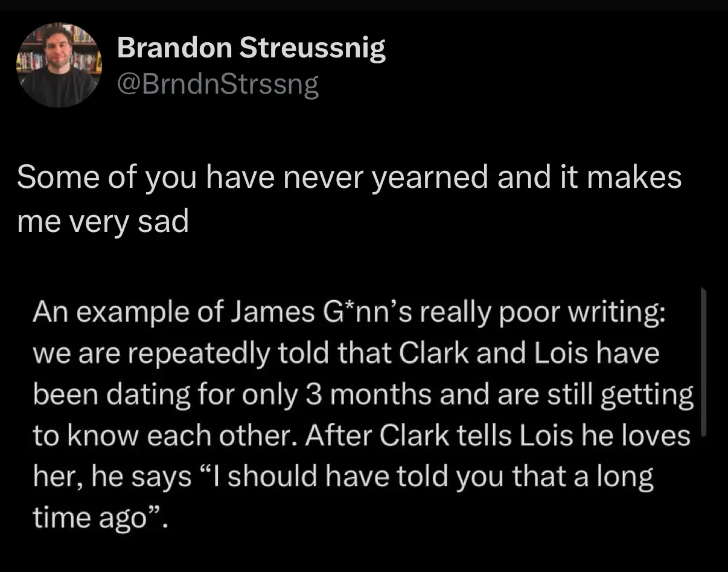Click the quote 'I should have told you'
This screenshot has height=572, width=728.
pos(336,478)
